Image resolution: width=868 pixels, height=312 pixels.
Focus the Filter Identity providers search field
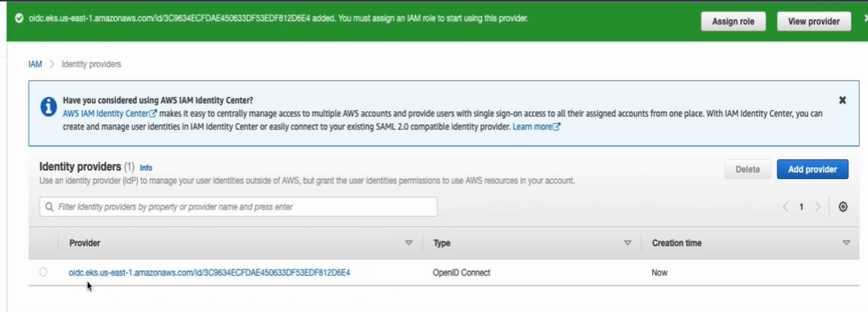(x=238, y=207)
